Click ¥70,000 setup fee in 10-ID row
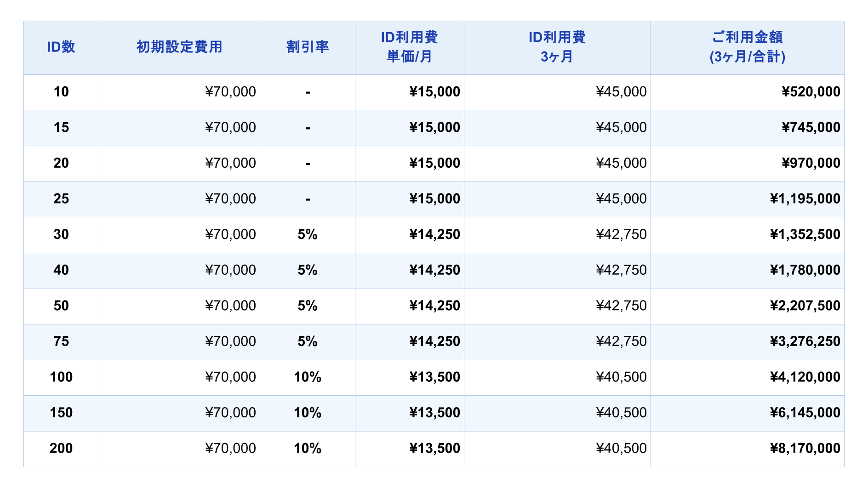 (x=230, y=92)
